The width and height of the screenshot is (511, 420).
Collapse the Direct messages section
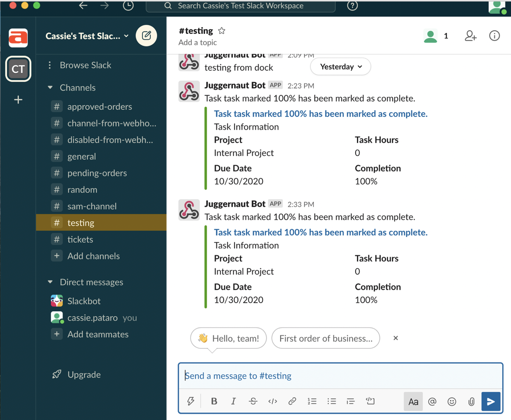point(50,282)
